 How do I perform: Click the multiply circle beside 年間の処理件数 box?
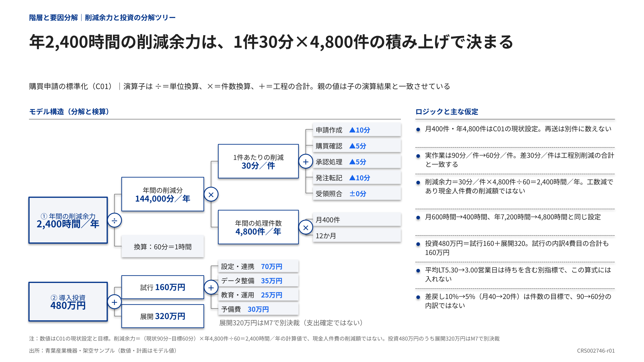[306, 227]
